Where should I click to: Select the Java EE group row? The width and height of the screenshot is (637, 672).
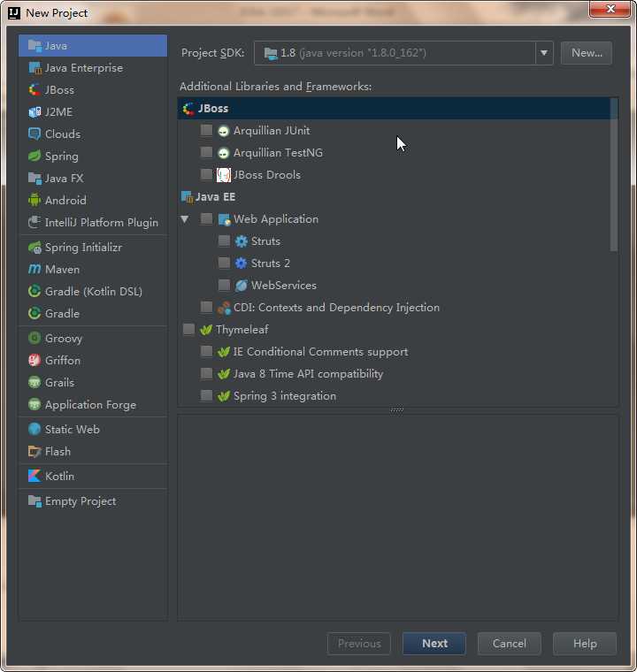coord(395,196)
